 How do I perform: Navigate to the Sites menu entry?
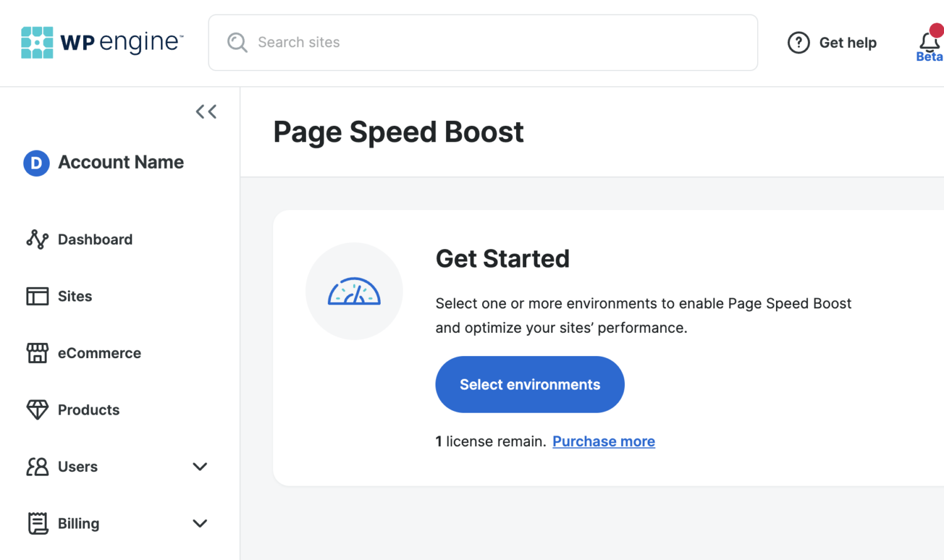click(x=75, y=296)
